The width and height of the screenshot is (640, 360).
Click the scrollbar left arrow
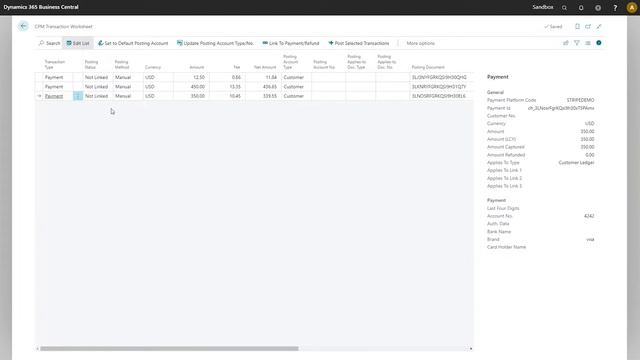[x=38, y=349]
